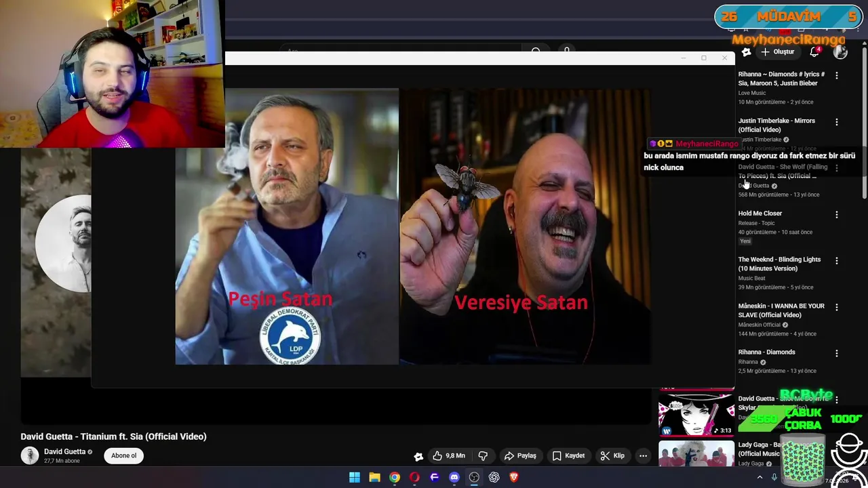The width and height of the screenshot is (868, 488).
Task: Click the MeyhaneciRango chat username
Action: point(707,144)
